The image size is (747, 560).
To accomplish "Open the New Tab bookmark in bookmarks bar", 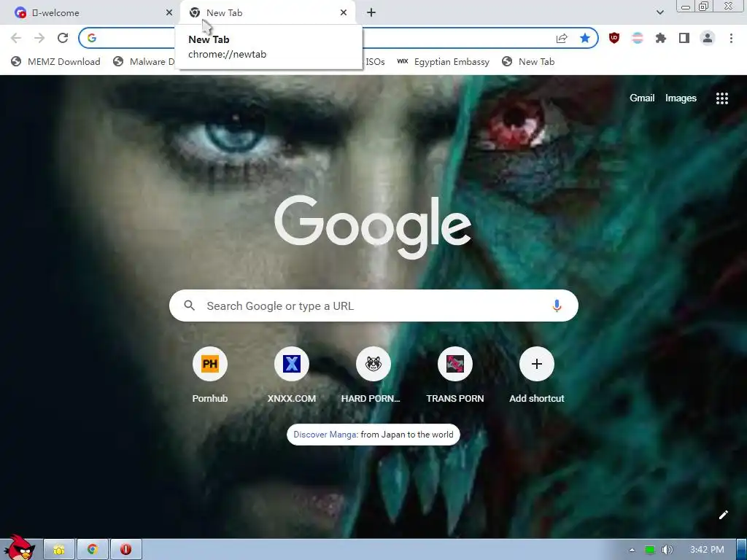I will point(528,61).
